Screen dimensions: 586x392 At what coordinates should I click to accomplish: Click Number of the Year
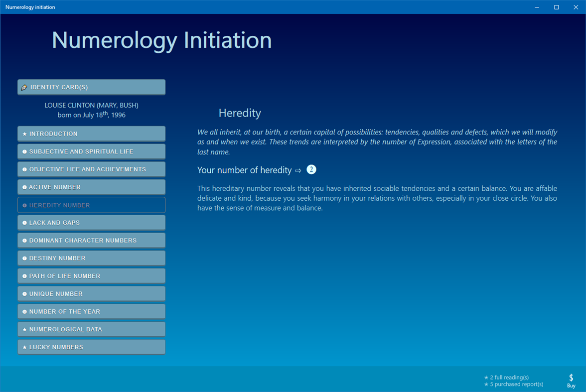(91, 311)
